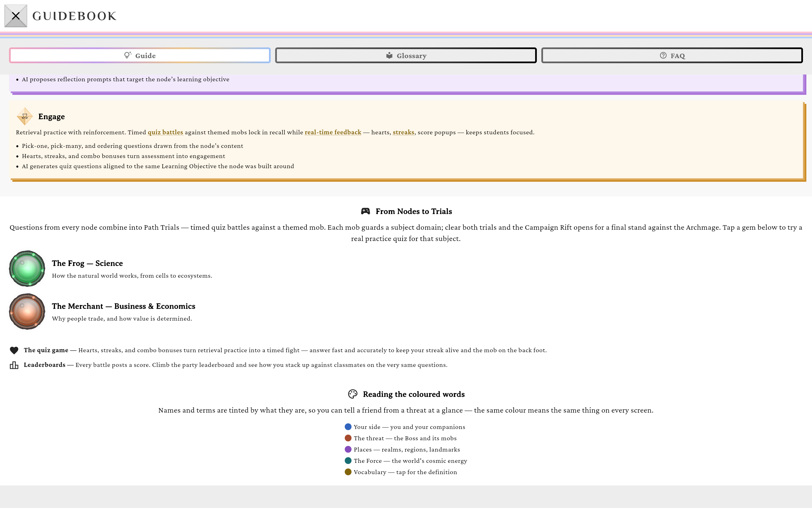Viewport: 812px width, 508px height.
Task: Select 'The Frog — Science' title
Action: tap(87, 263)
